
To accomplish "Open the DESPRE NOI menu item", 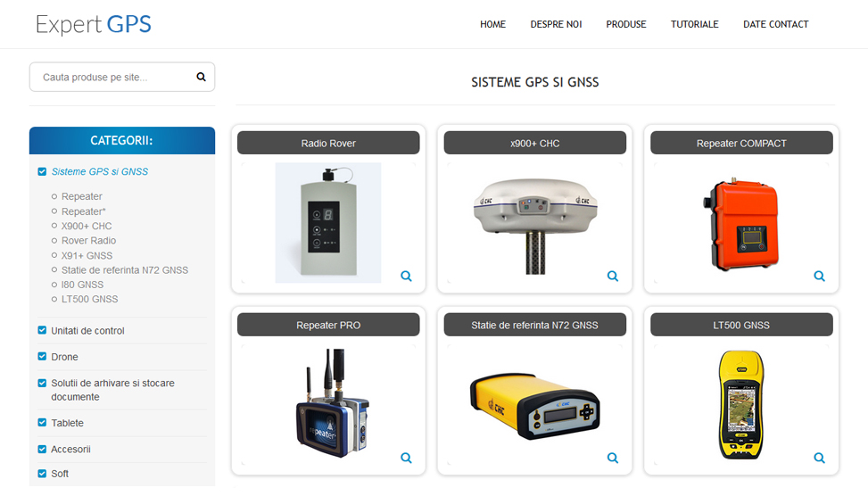I will pos(556,24).
